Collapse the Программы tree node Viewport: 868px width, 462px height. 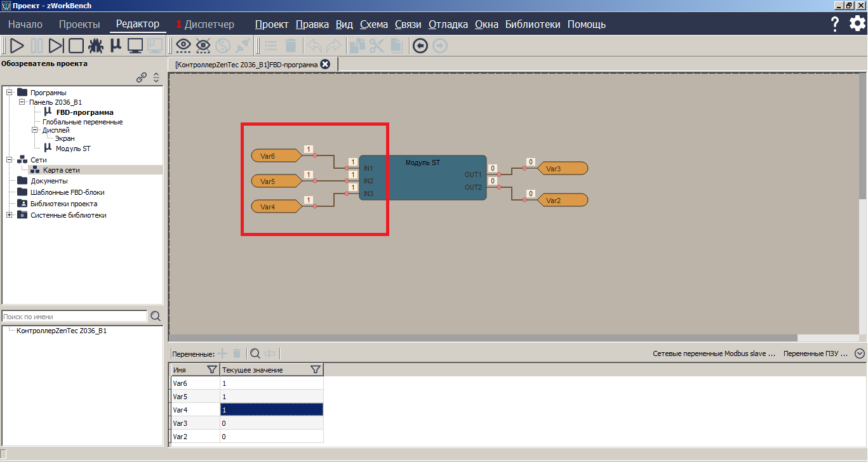(10, 93)
